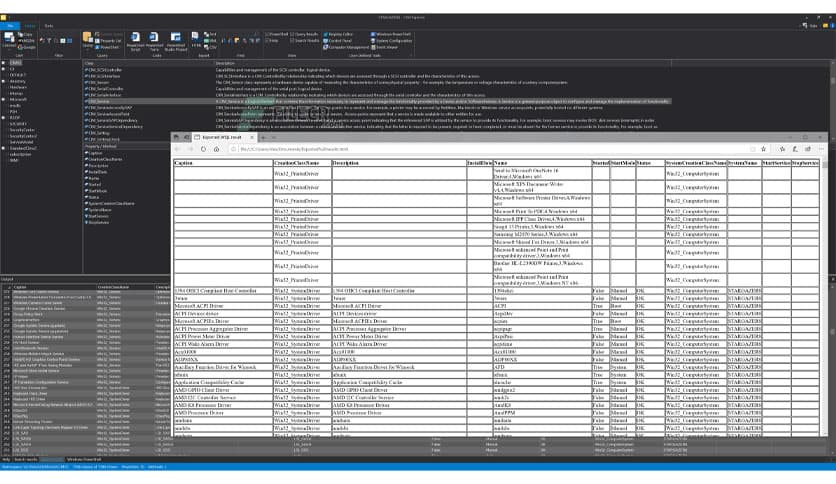
Task: Select the subscription namespace
Action: click(20, 154)
